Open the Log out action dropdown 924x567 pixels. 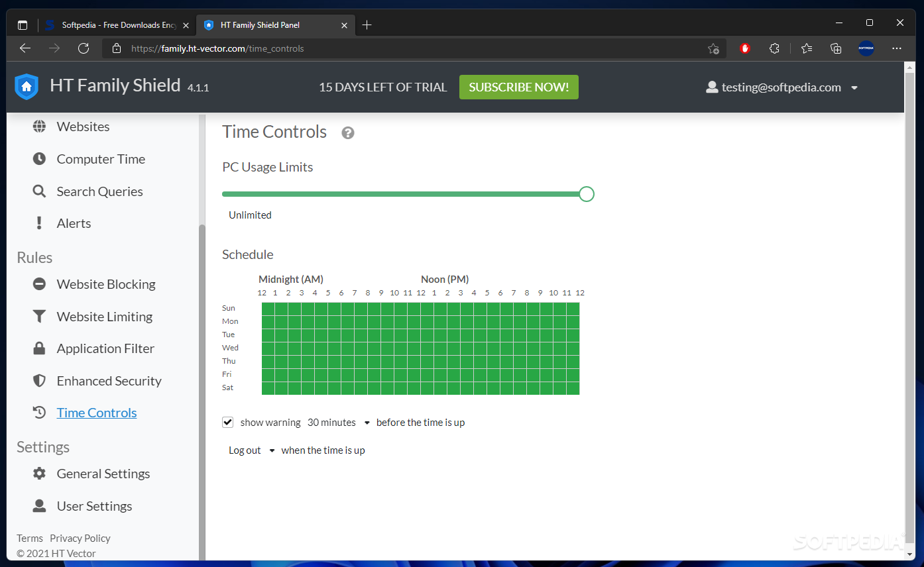[x=251, y=450]
